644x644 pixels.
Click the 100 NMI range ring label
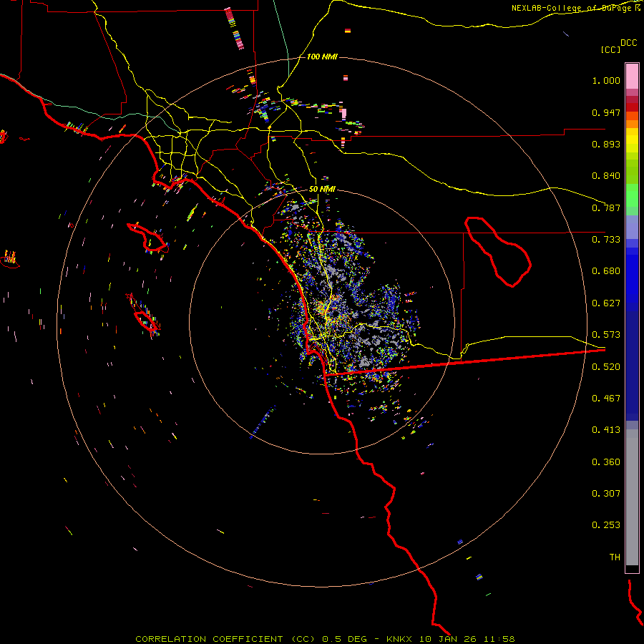[x=322, y=57]
